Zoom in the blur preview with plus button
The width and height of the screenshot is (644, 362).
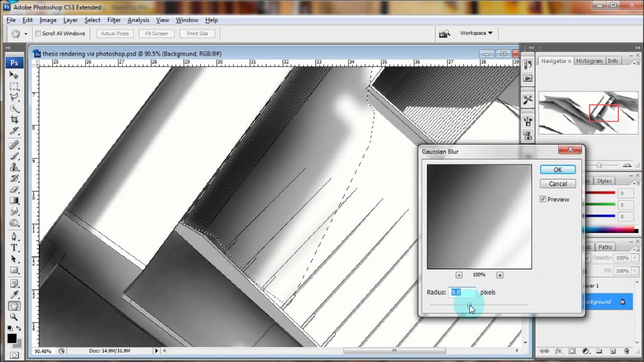tap(500, 275)
